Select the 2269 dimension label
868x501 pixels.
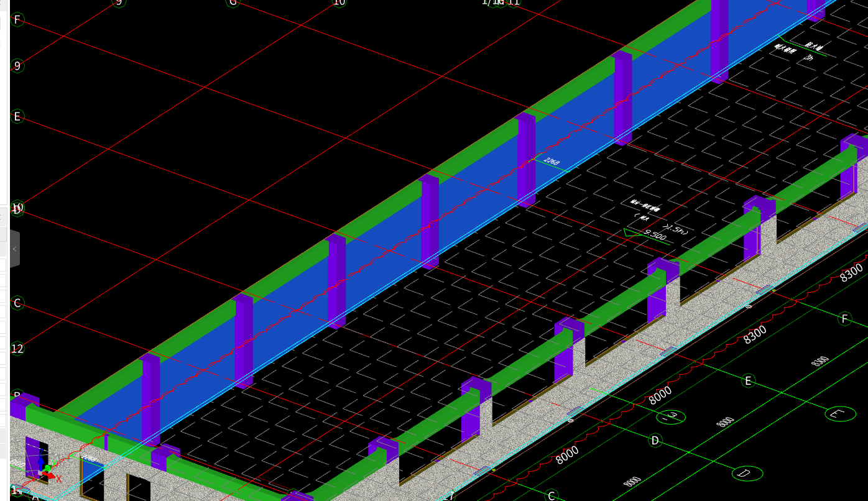click(552, 162)
